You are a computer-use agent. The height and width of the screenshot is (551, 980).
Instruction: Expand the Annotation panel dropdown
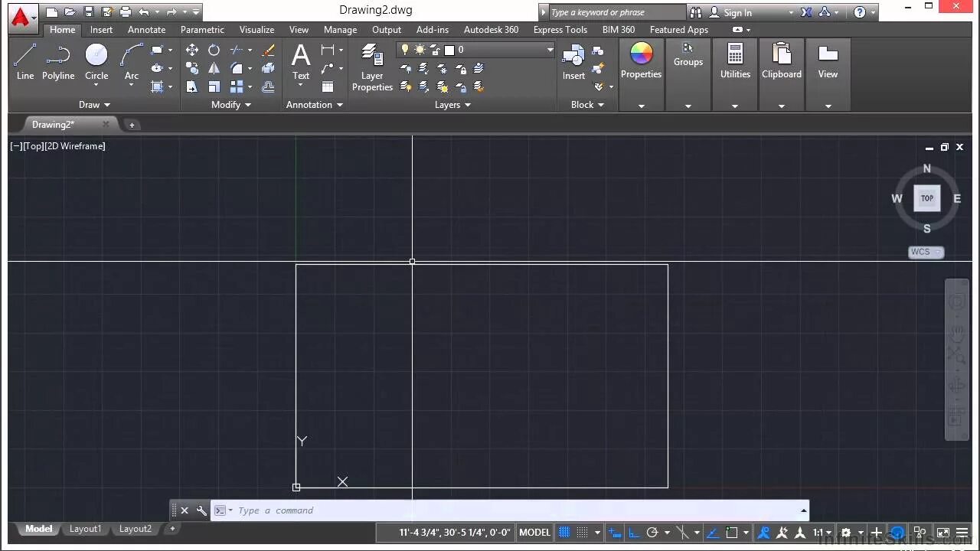click(315, 105)
